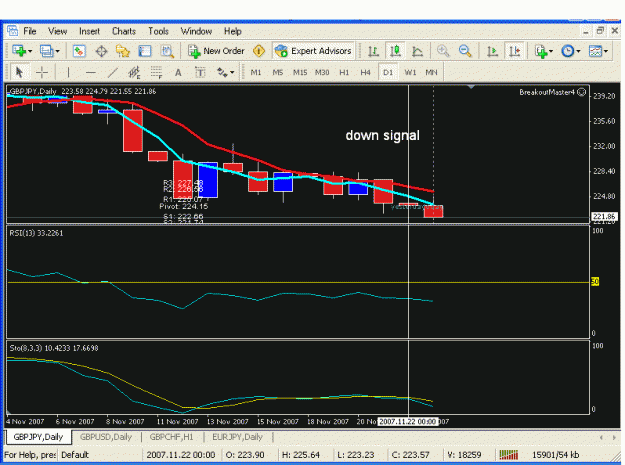Draw a horizontal line tool
Screen dimensions: 625x465
click(x=91, y=72)
